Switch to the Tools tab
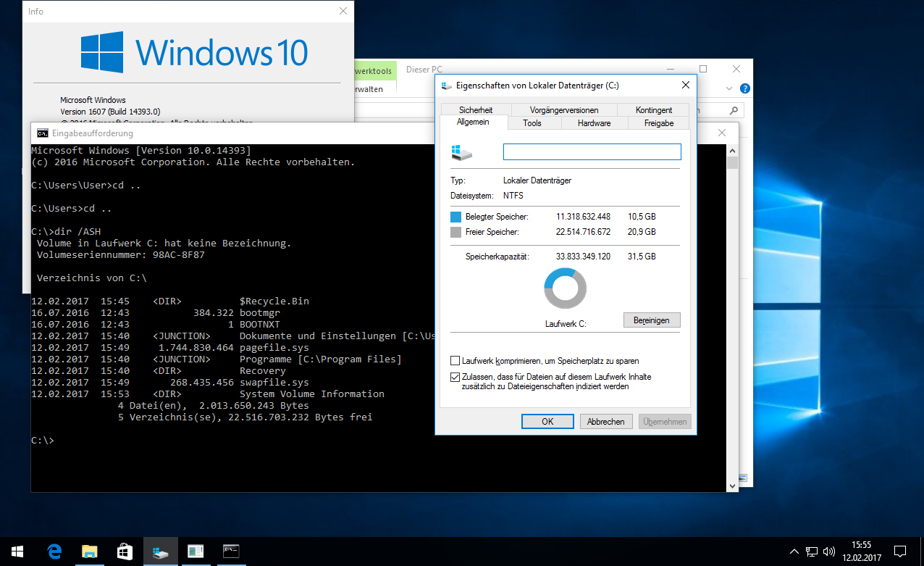The height and width of the screenshot is (566, 924). coord(532,123)
